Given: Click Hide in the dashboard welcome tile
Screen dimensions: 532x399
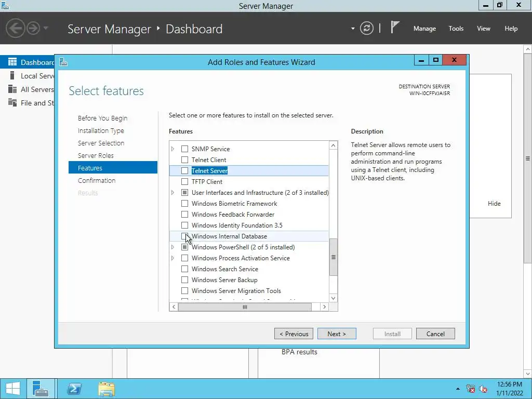Looking at the screenshot, I should click(x=494, y=204).
